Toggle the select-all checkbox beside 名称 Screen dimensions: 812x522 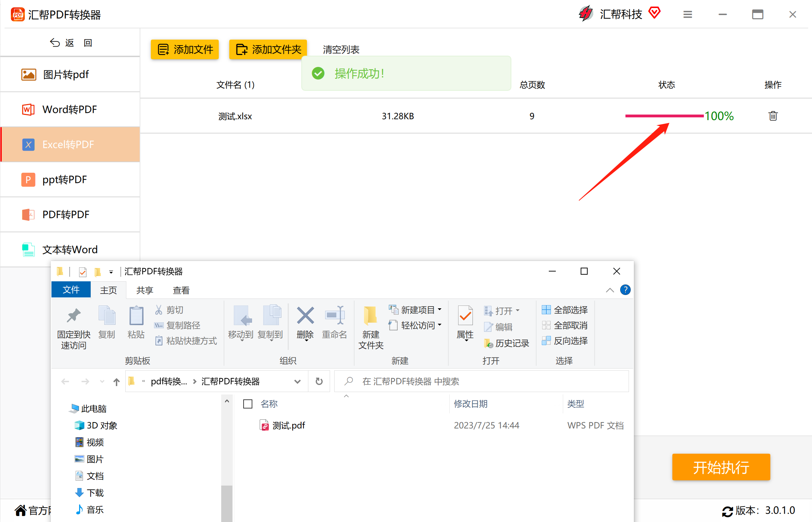tap(248, 404)
